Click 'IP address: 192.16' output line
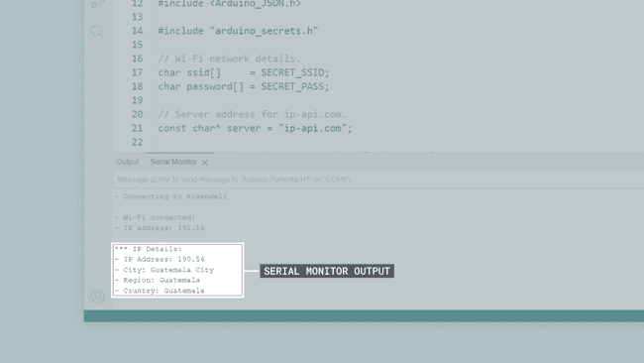Screen dimensions: 644x363 click(160, 228)
